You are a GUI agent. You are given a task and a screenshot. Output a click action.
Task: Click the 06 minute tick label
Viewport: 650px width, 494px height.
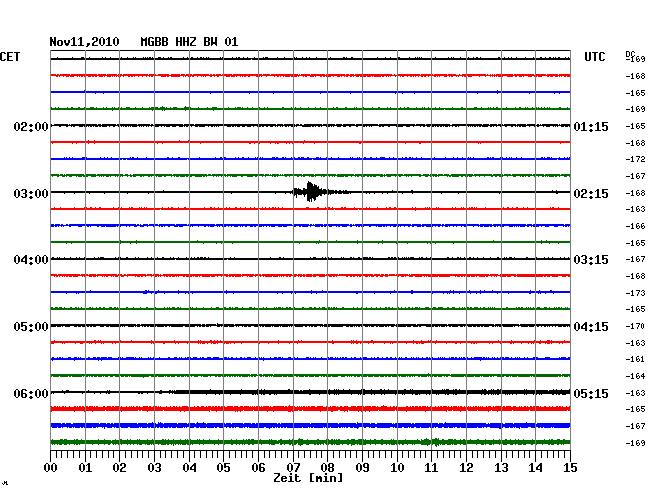[x=258, y=467]
